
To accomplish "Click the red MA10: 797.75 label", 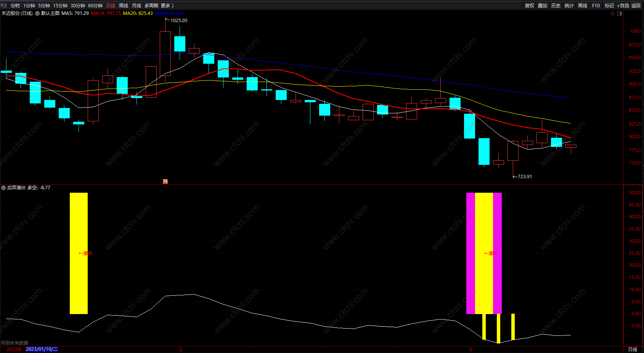I will click(106, 13).
